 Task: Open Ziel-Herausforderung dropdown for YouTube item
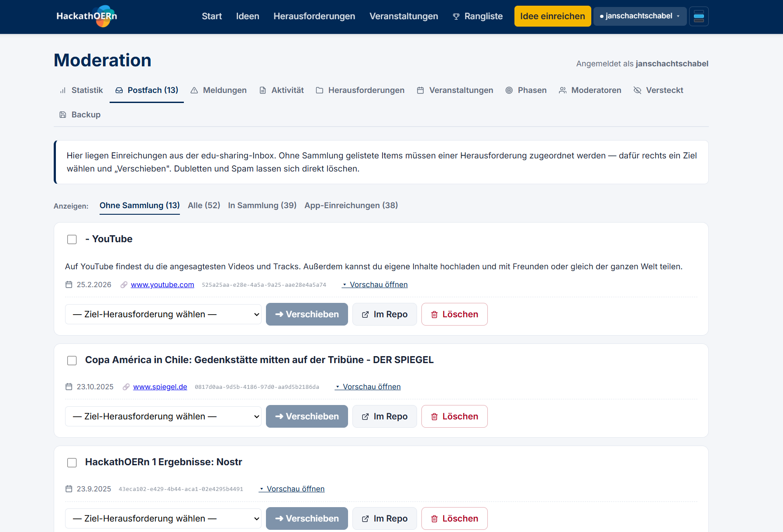tap(163, 314)
